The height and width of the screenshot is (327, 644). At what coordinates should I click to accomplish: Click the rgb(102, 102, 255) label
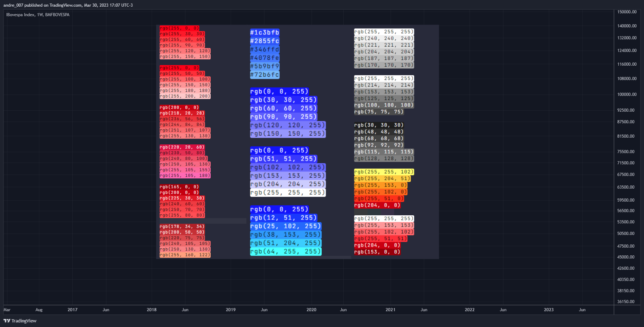click(x=288, y=167)
